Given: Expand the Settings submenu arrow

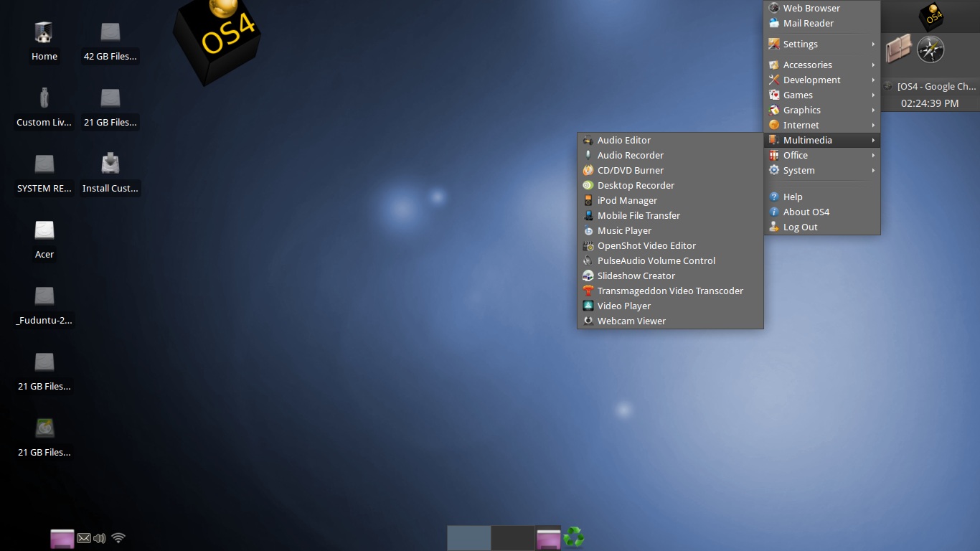Looking at the screenshot, I should [873, 44].
